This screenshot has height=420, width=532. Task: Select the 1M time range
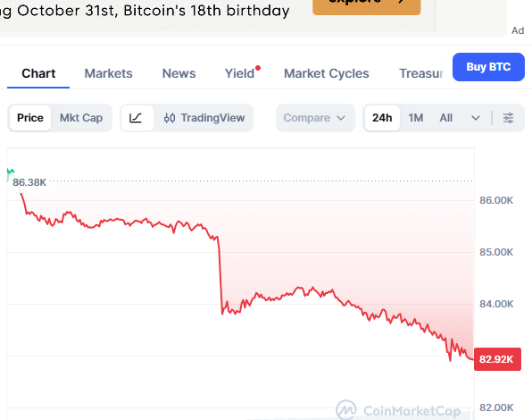416,118
